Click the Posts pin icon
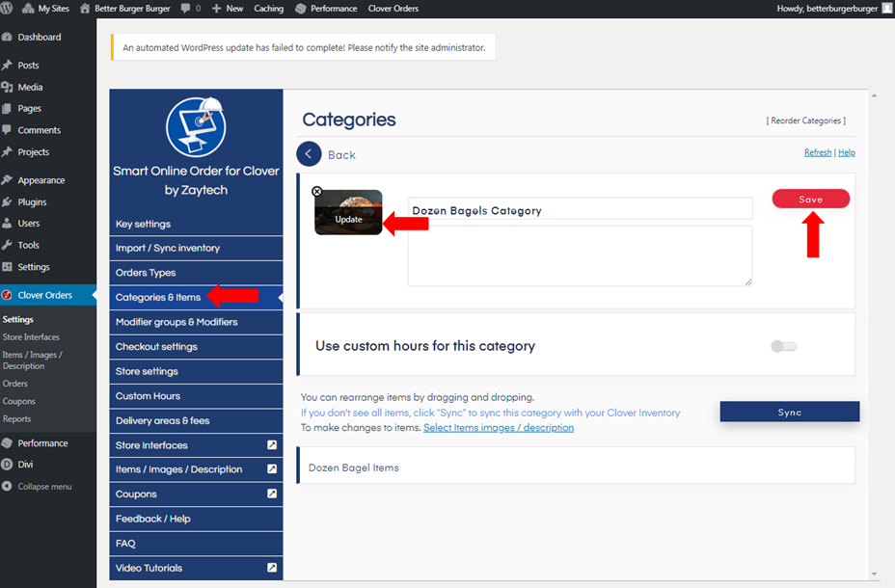Image resolution: width=895 pixels, height=588 pixels. coord(7,65)
